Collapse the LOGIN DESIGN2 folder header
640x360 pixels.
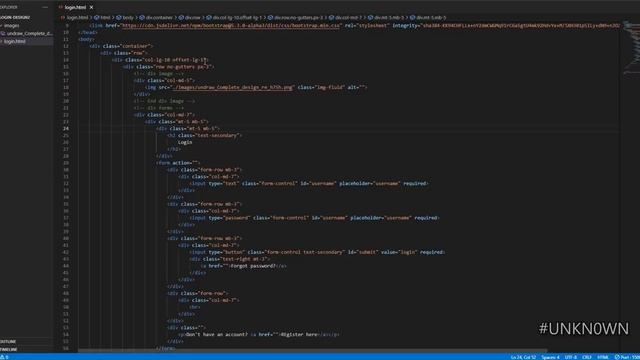point(27,18)
